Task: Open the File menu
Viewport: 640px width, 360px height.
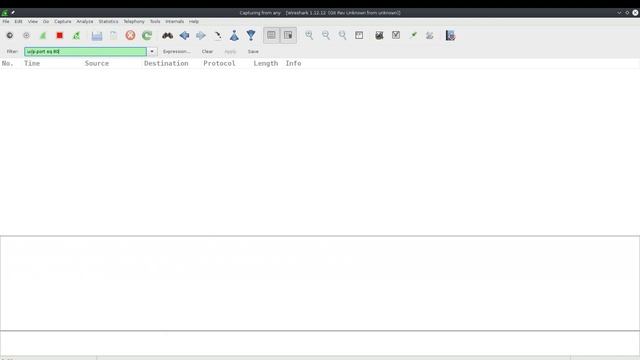Action: pos(6,21)
